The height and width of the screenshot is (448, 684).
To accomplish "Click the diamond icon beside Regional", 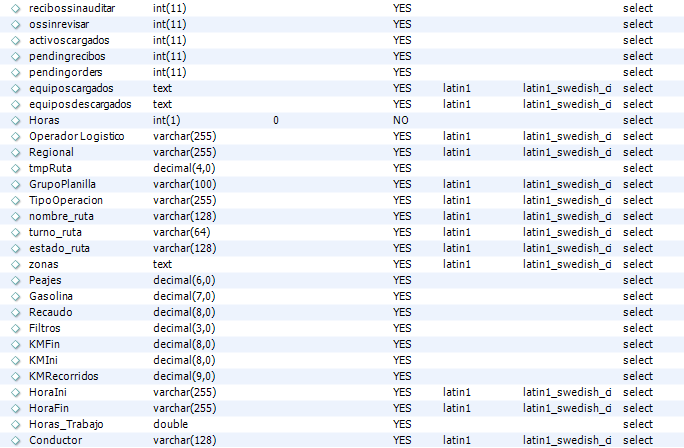I will 16,152.
